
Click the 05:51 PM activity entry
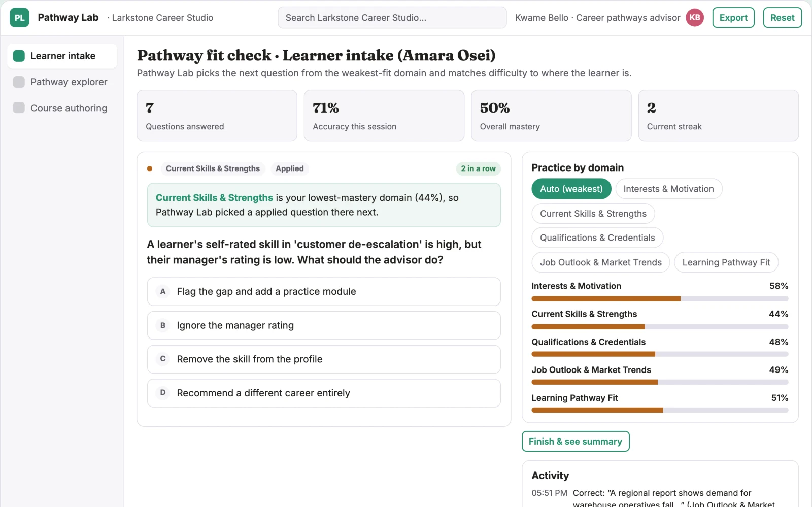660,497
